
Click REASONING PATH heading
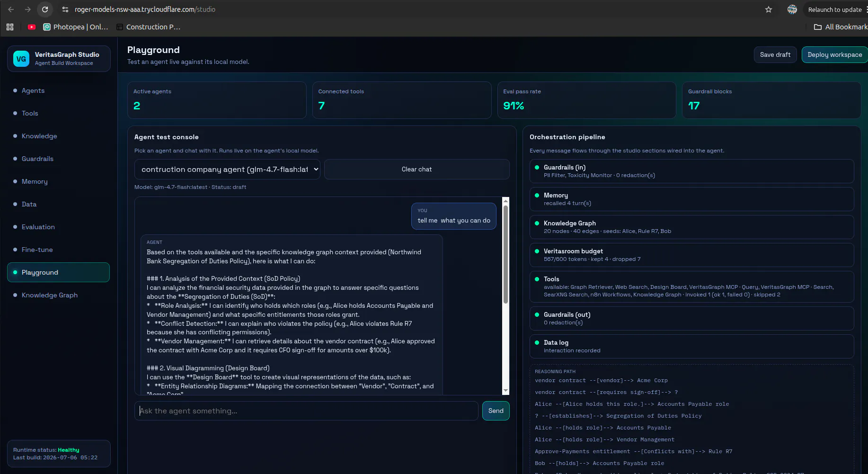[555, 372]
